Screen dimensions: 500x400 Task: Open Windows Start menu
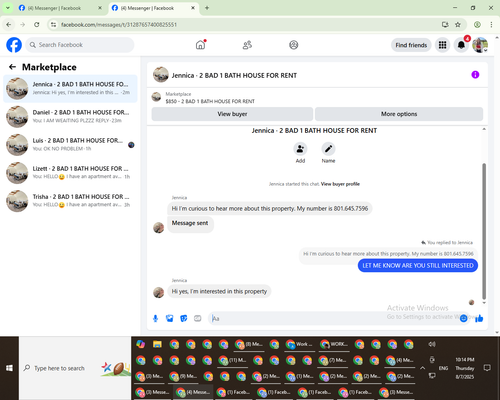tap(9, 368)
